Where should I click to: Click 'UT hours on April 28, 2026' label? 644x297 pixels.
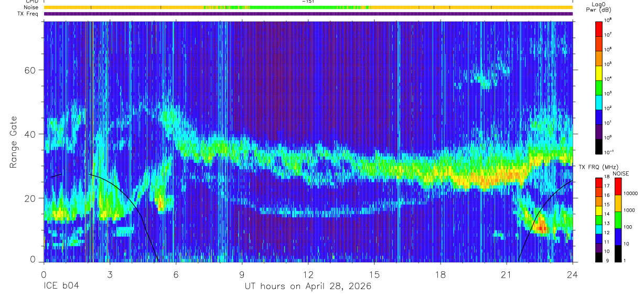(x=308, y=287)
